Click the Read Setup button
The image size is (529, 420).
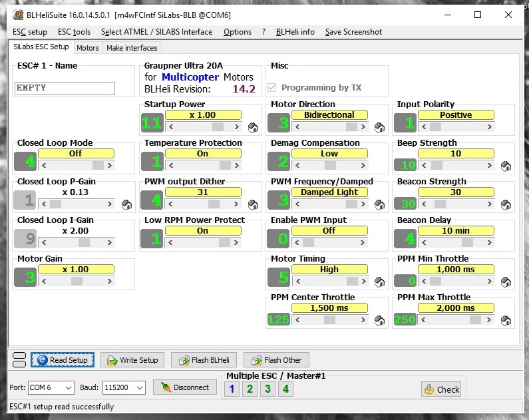click(63, 360)
